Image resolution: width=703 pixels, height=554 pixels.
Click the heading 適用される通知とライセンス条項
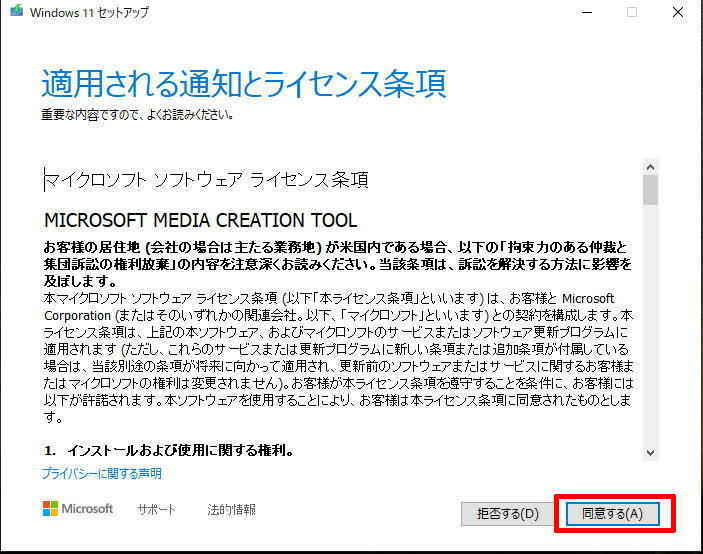(x=244, y=83)
